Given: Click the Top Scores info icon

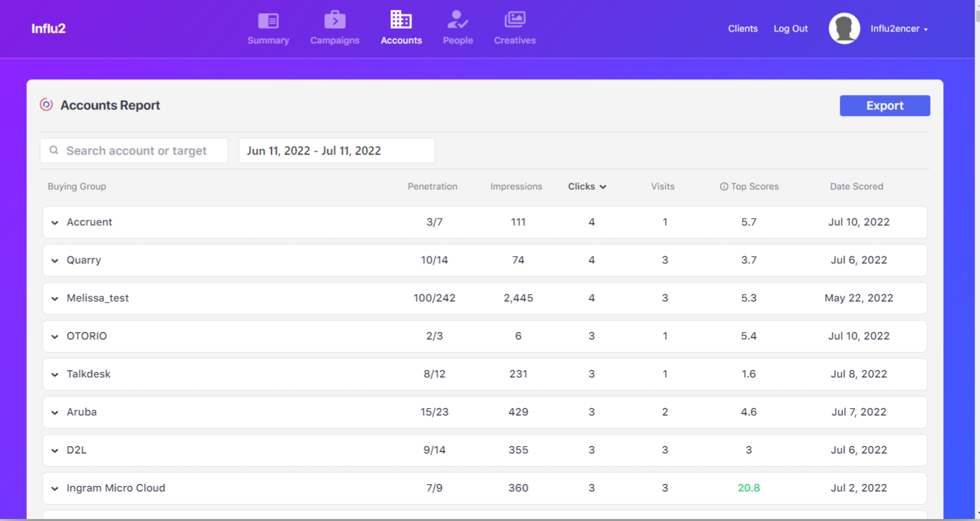Looking at the screenshot, I should 724,187.
